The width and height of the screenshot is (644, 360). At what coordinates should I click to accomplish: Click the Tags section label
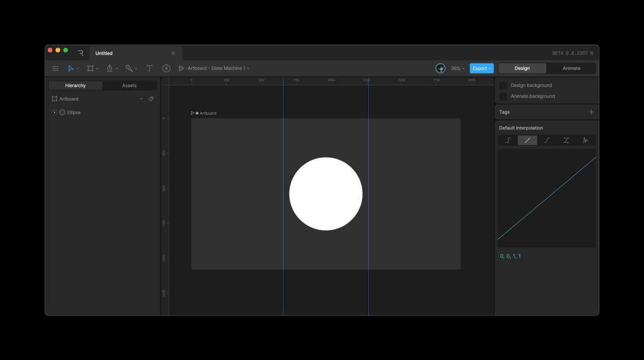click(504, 112)
